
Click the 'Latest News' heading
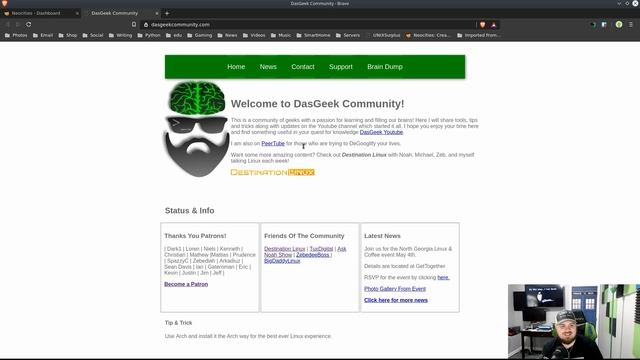(x=382, y=236)
